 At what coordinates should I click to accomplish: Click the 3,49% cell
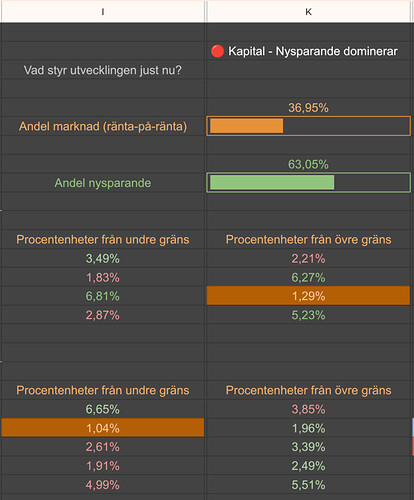point(103,258)
